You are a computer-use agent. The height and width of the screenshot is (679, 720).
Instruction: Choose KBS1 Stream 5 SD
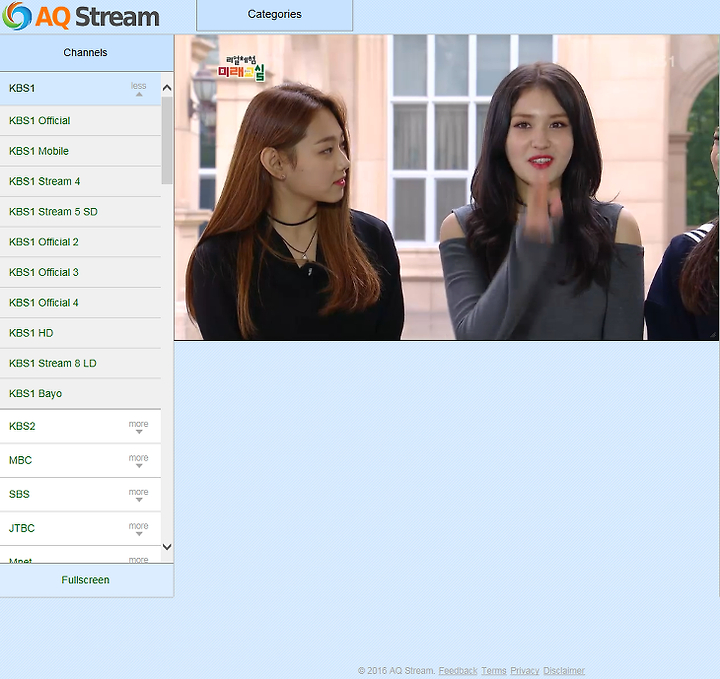80,212
